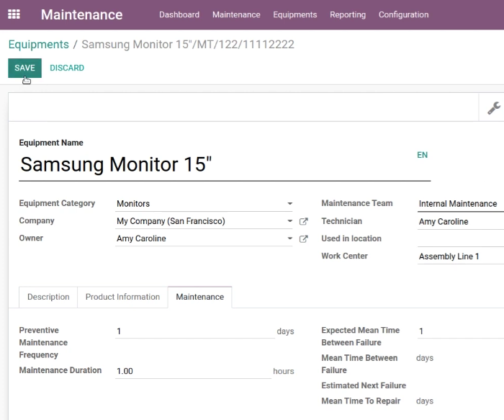Viewport: 504px width, 420px height.
Task: Edit the Equipment Name field
Action: tap(225, 165)
